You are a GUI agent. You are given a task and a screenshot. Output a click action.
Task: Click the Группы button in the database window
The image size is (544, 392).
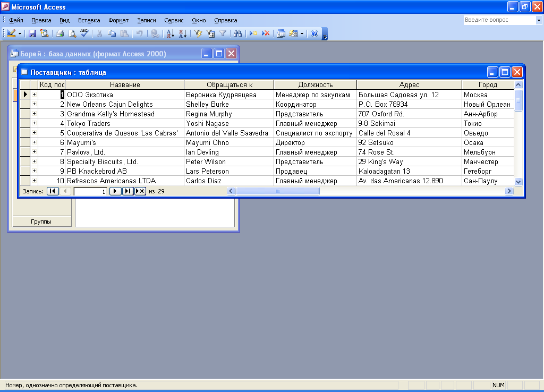click(x=41, y=221)
